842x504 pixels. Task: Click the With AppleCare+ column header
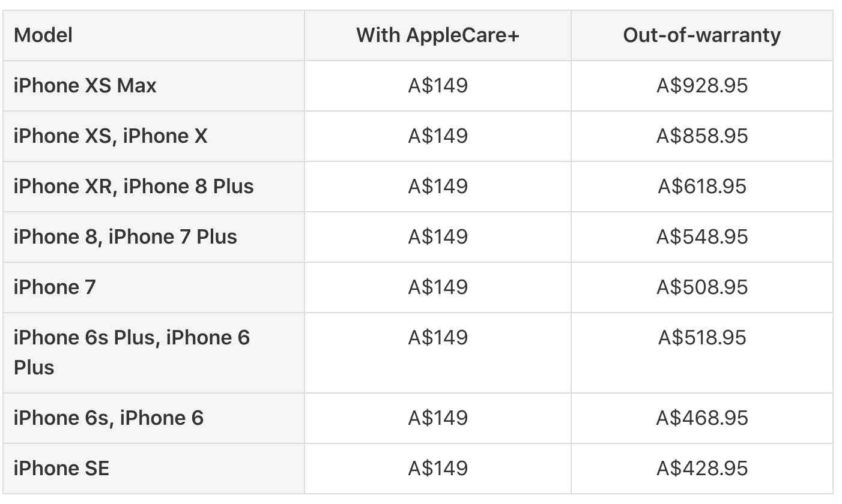[438, 35]
